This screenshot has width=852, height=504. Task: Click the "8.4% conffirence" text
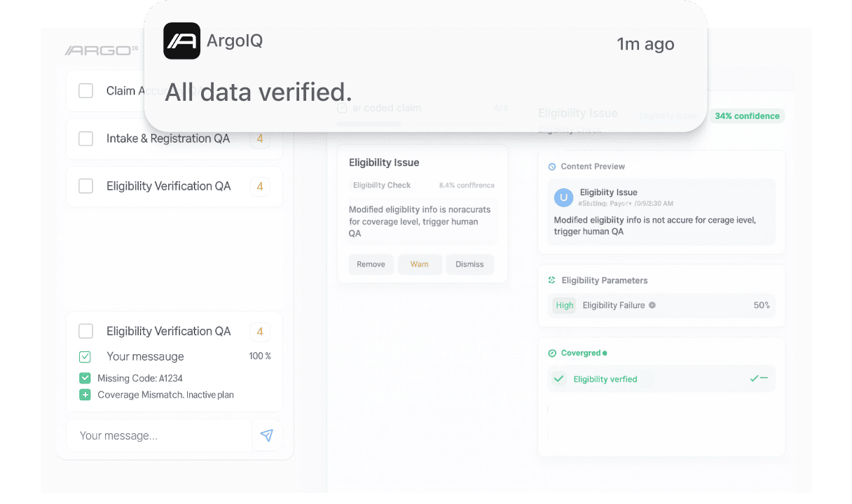[x=467, y=185]
